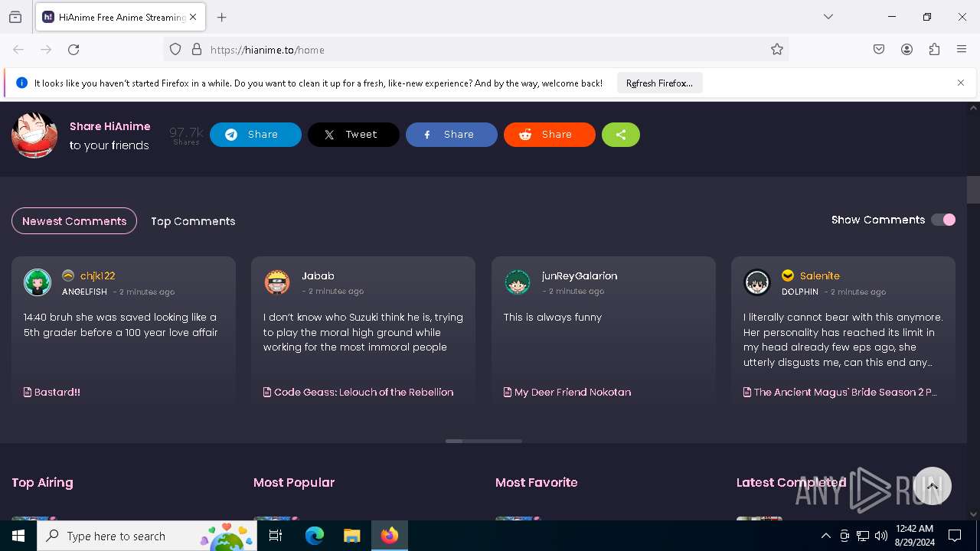Viewport: 980px width, 551px height.
Task: Open Task View on taskbar
Action: (276, 536)
